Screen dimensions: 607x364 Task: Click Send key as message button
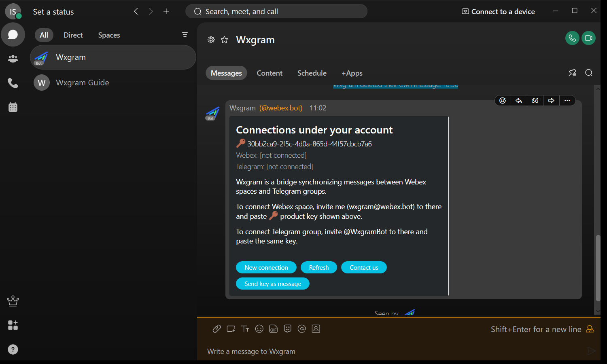click(272, 284)
